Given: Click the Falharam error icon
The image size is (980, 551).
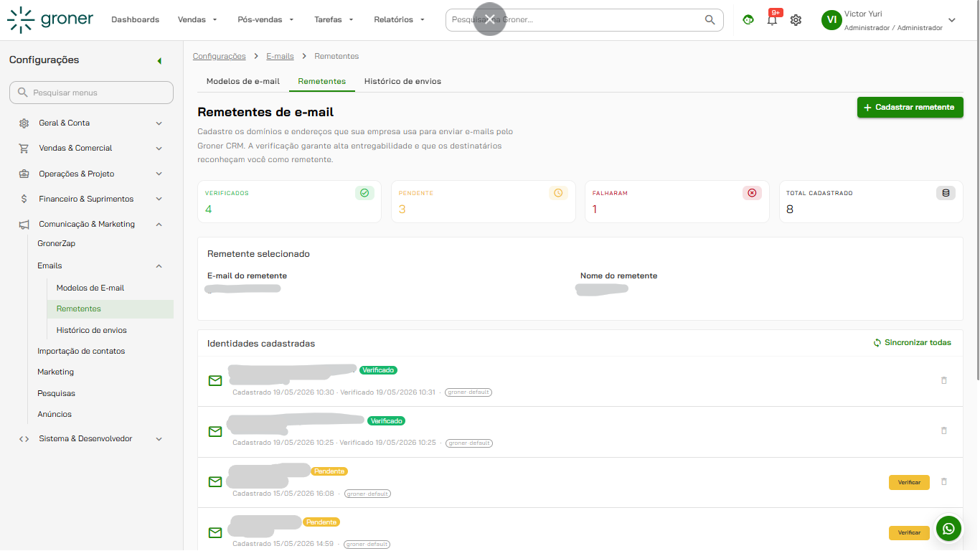Looking at the screenshot, I should pos(752,193).
